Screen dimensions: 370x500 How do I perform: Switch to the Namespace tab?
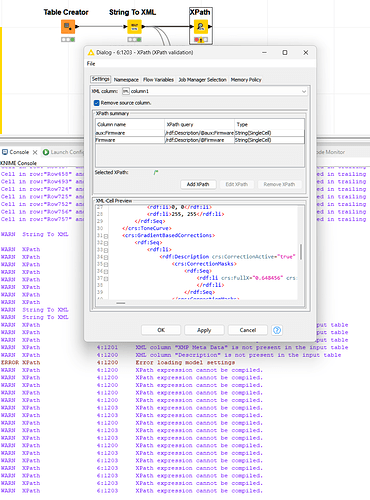[126, 80]
